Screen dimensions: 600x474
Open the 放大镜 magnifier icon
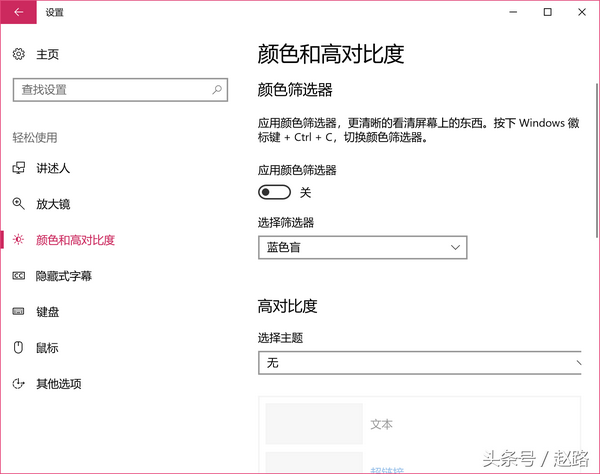click(x=18, y=204)
